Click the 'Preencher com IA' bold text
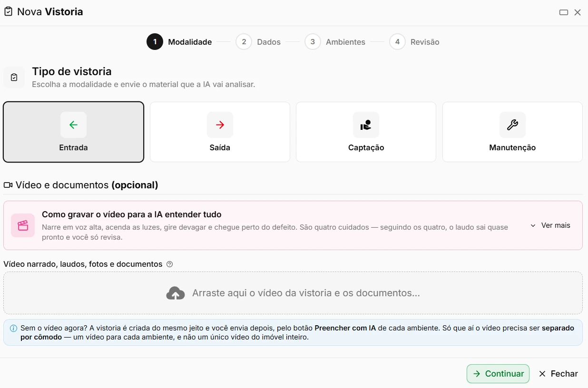588x388 pixels. point(345,328)
